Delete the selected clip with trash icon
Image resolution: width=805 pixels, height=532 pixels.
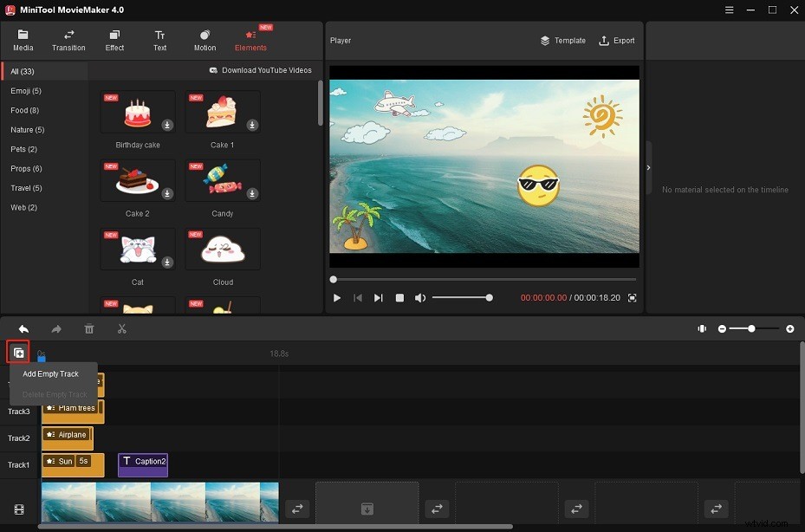pyautogui.click(x=89, y=328)
